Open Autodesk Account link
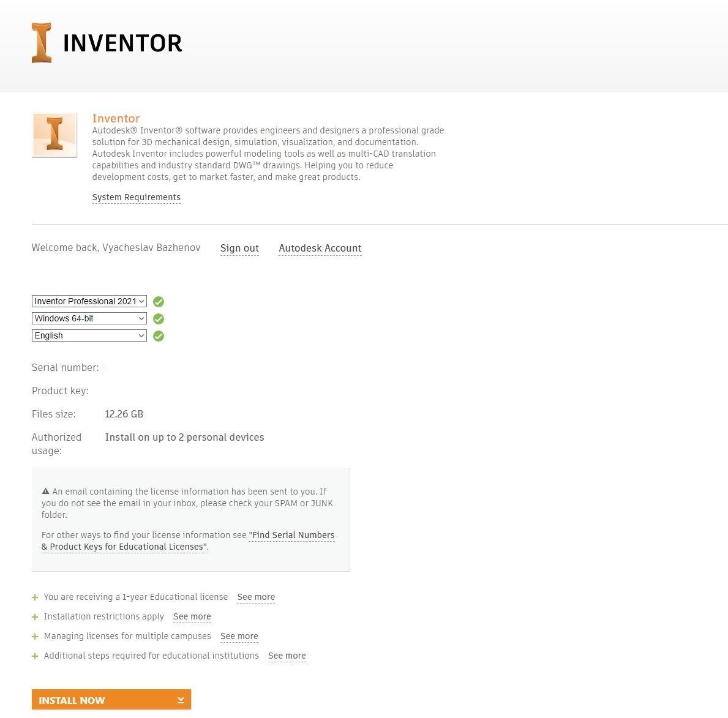The width and height of the screenshot is (728, 718). (320, 249)
